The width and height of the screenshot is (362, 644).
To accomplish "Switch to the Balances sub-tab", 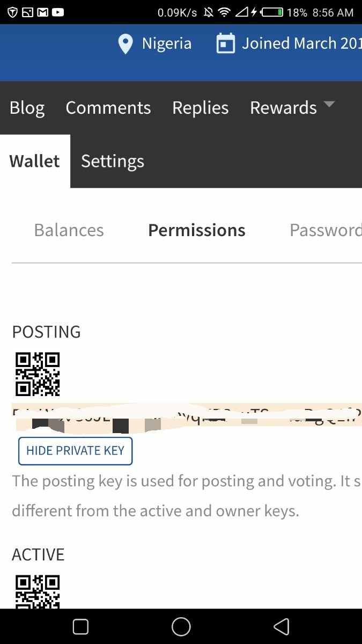I will coord(69,230).
